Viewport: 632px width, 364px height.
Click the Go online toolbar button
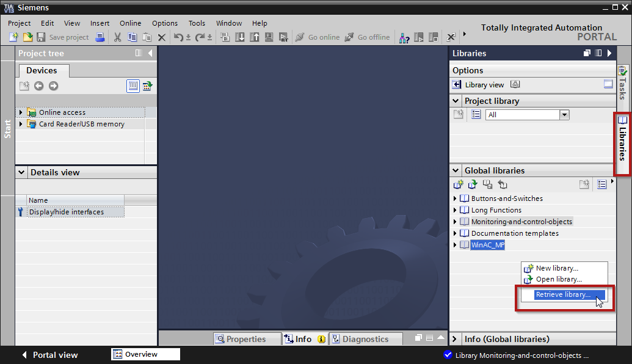coord(318,37)
